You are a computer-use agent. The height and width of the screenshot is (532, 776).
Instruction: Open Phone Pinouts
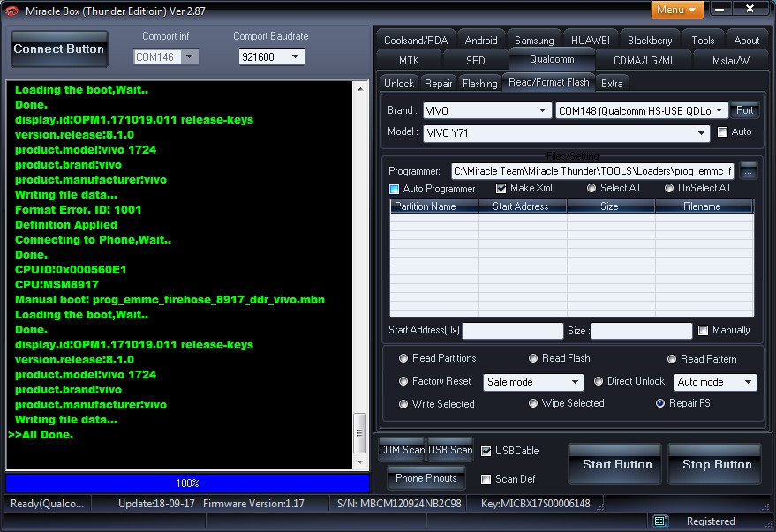[426, 478]
